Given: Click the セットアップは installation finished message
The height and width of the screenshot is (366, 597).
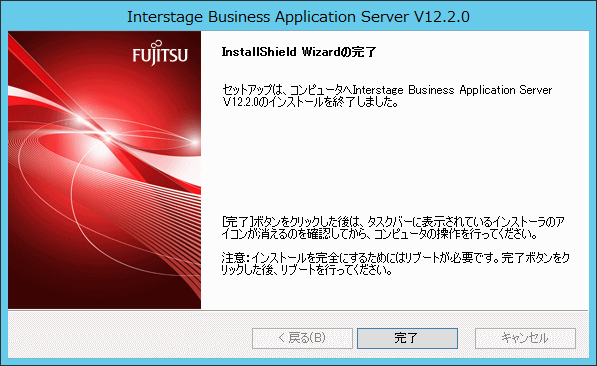Looking at the screenshot, I should 387,96.
